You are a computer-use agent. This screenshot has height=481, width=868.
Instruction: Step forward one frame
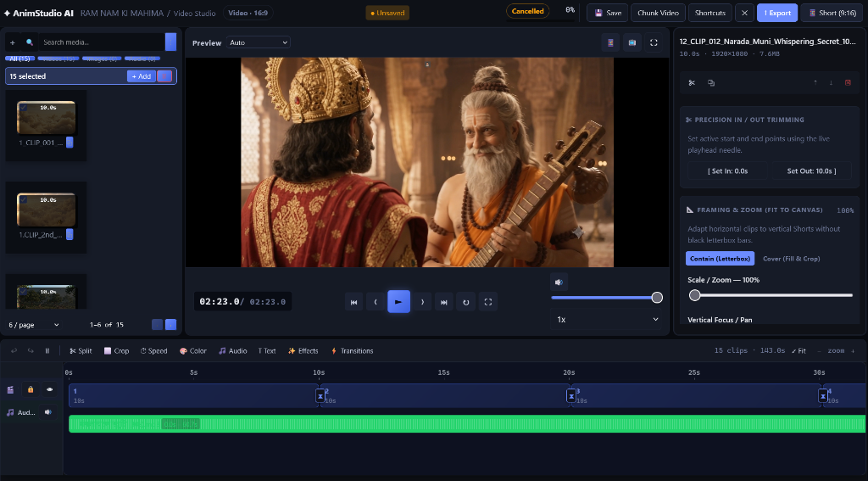coord(422,302)
